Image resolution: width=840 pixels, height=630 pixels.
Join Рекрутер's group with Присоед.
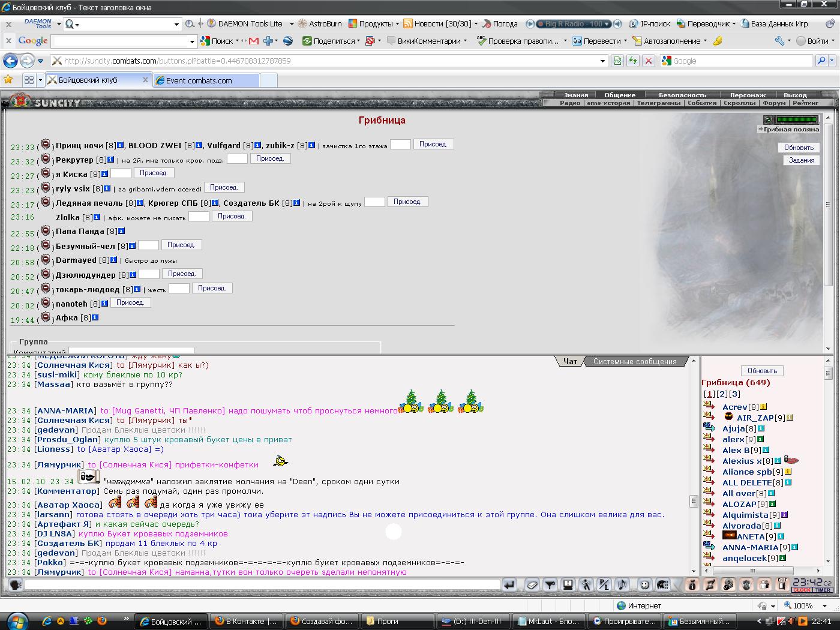coord(270,158)
